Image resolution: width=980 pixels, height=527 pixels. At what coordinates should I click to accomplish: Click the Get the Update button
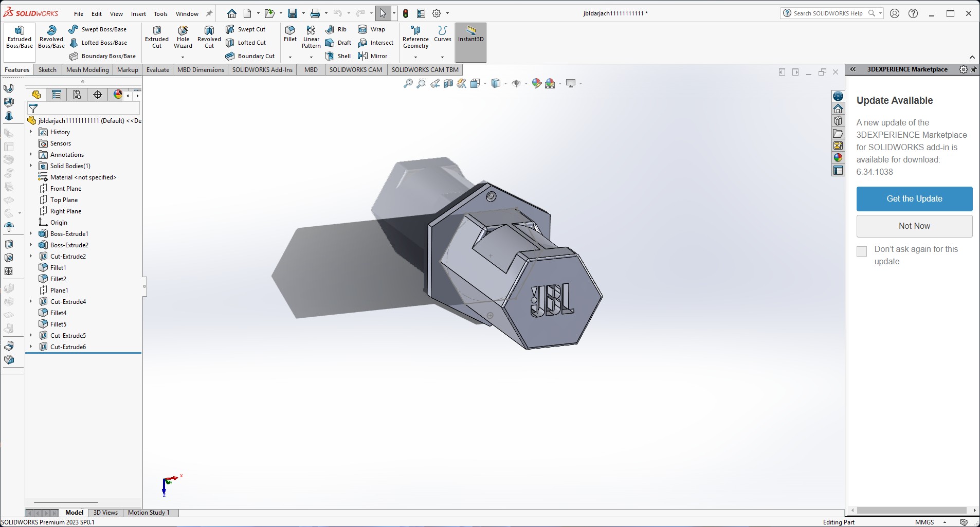click(x=914, y=199)
